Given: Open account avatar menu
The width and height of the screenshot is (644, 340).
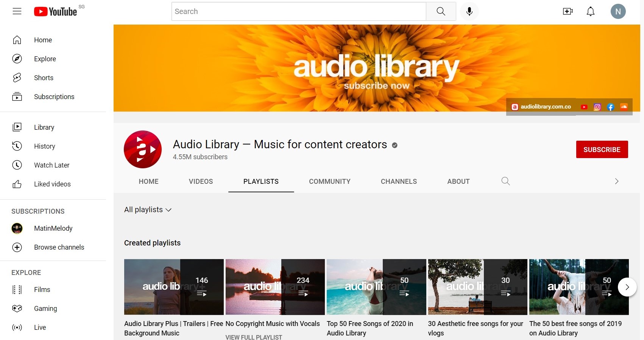Looking at the screenshot, I should pos(618,11).
